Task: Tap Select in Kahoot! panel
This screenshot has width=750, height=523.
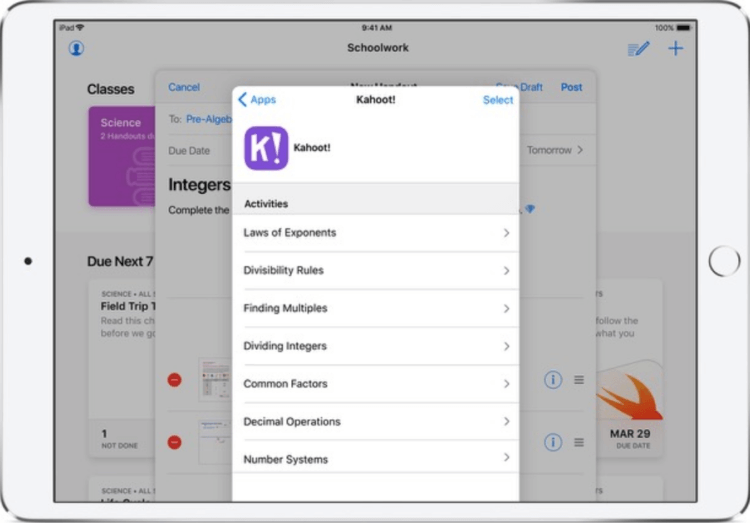Action: 498,100
